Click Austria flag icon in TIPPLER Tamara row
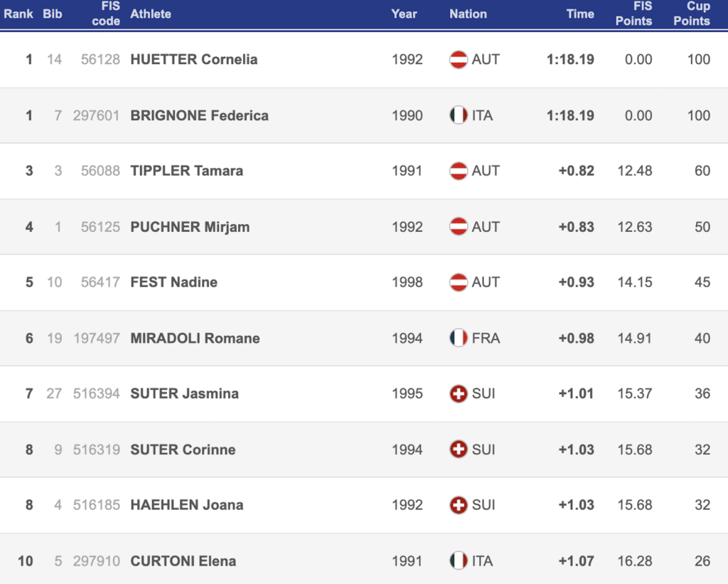728x584 pixels. [459, 171]
